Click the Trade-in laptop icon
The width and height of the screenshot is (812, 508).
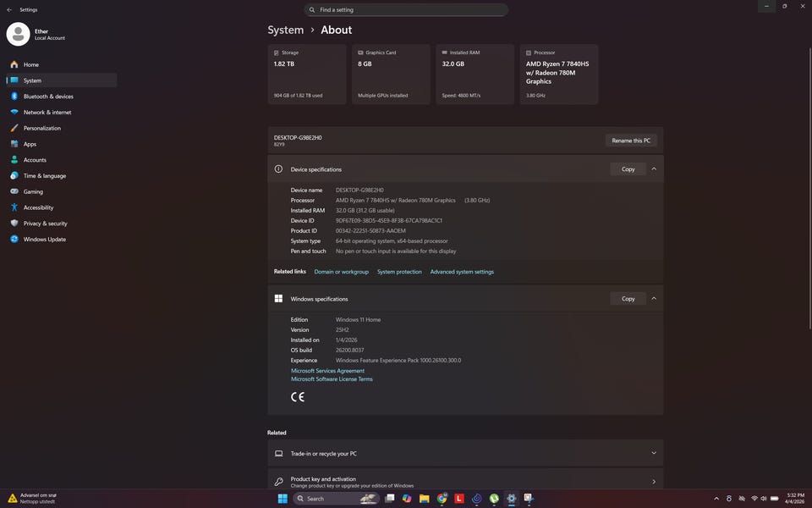(x=278, y=454)
